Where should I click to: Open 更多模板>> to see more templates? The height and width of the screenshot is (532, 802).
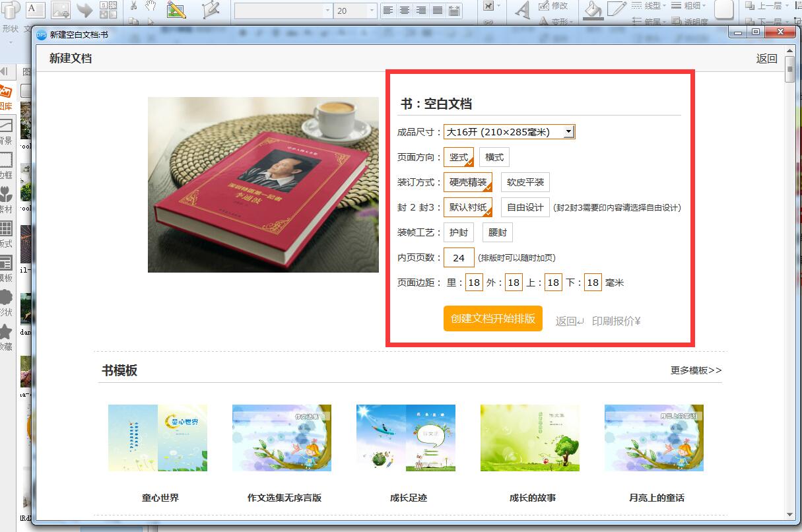click(696, 370)
